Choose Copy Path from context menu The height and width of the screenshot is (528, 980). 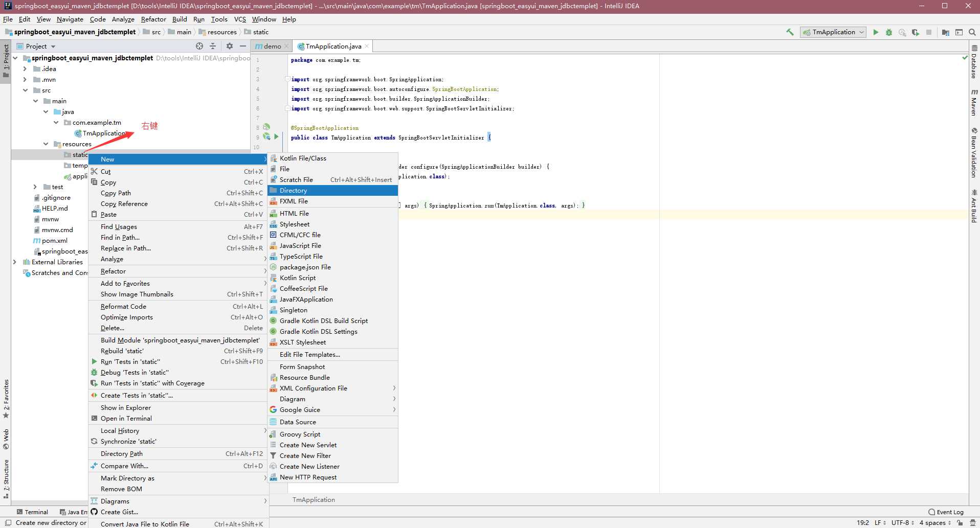(x=178, y=193)
